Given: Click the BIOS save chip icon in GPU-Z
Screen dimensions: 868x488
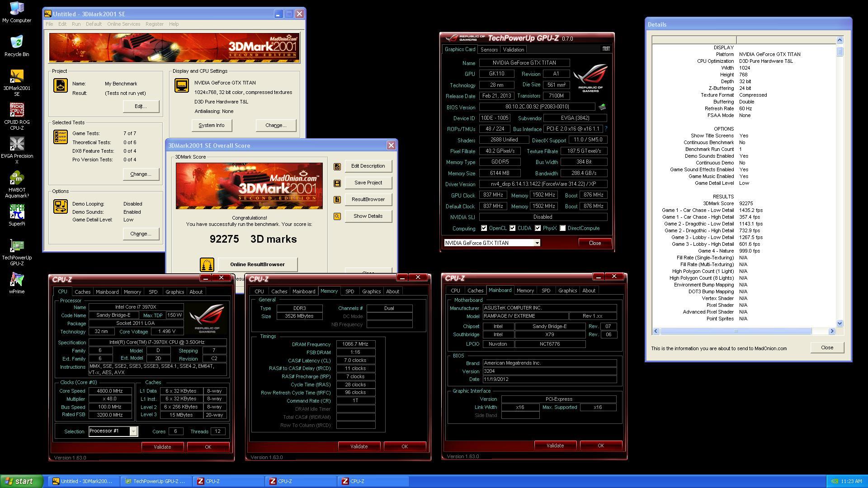Looking at the screenshot, I should point(602,107).
